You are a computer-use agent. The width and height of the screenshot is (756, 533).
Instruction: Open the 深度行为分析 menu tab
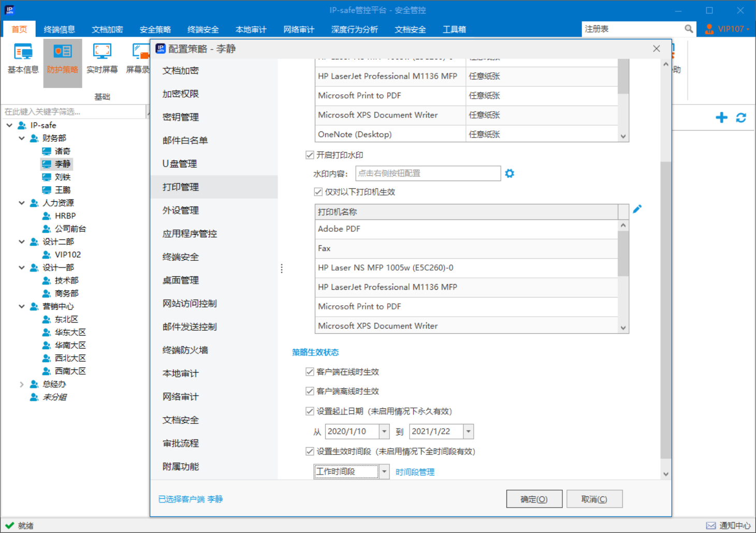point(355,29)
